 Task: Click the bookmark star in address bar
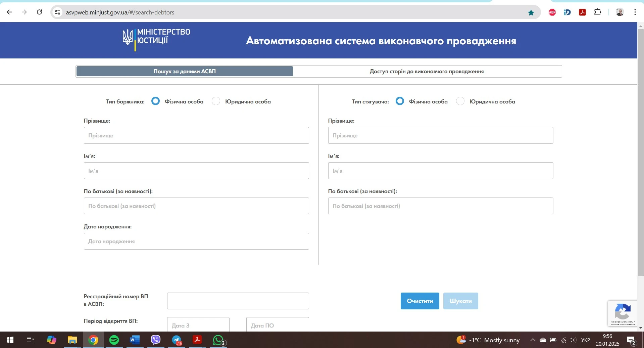point(531,12)
